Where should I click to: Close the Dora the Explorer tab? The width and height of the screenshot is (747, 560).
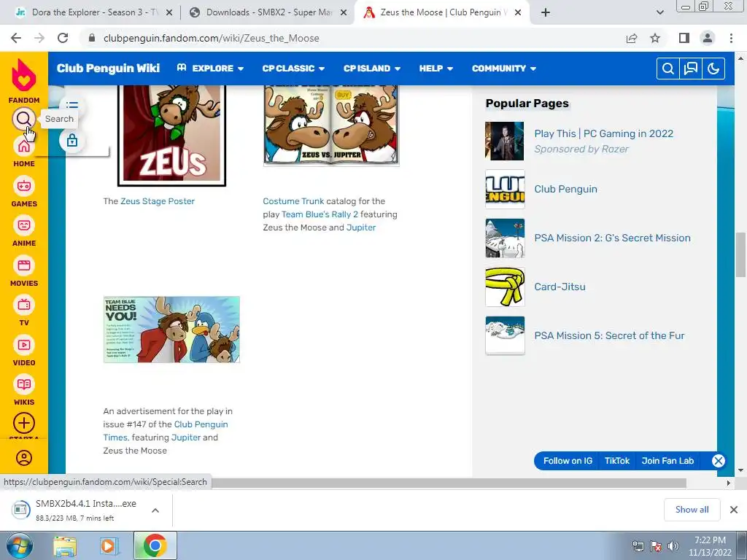(x=169, y=12)
